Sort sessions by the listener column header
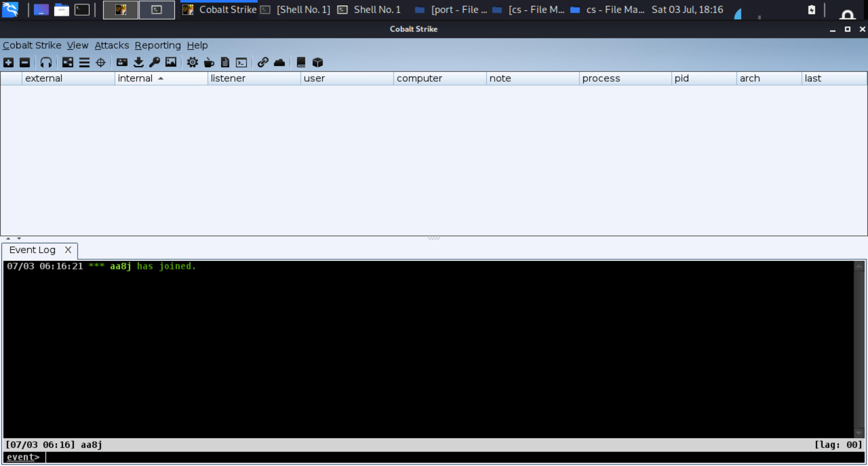The height and width of the screenshot is (466, 868). 228,78
